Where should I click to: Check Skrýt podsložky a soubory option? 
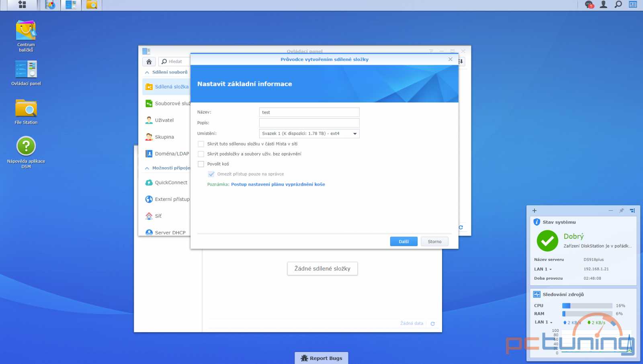point(201,154)
